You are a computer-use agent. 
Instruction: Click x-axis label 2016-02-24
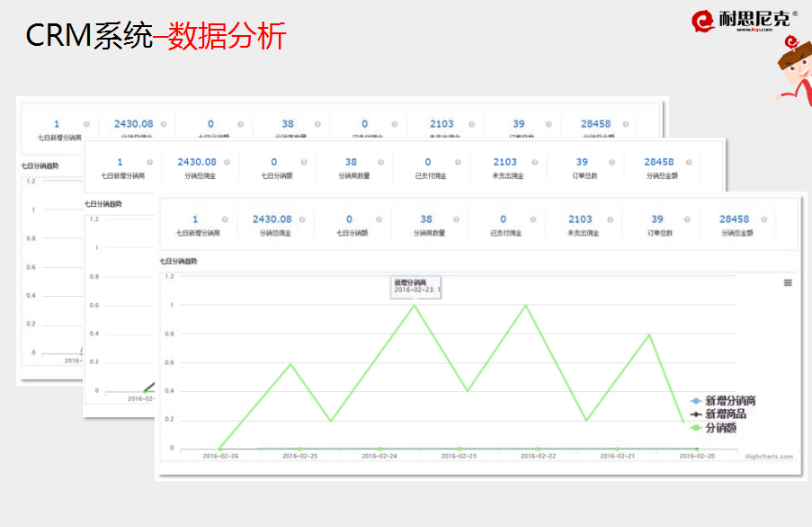pos(379,456)
